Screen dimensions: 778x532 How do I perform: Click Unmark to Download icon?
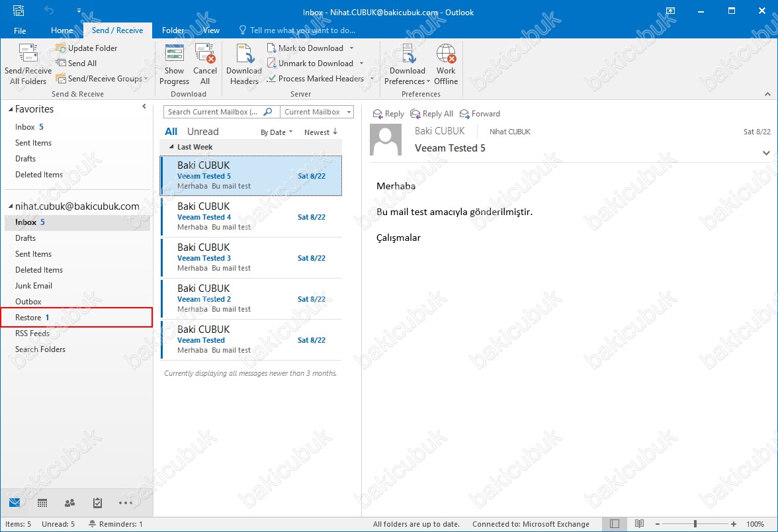point(271,63)
